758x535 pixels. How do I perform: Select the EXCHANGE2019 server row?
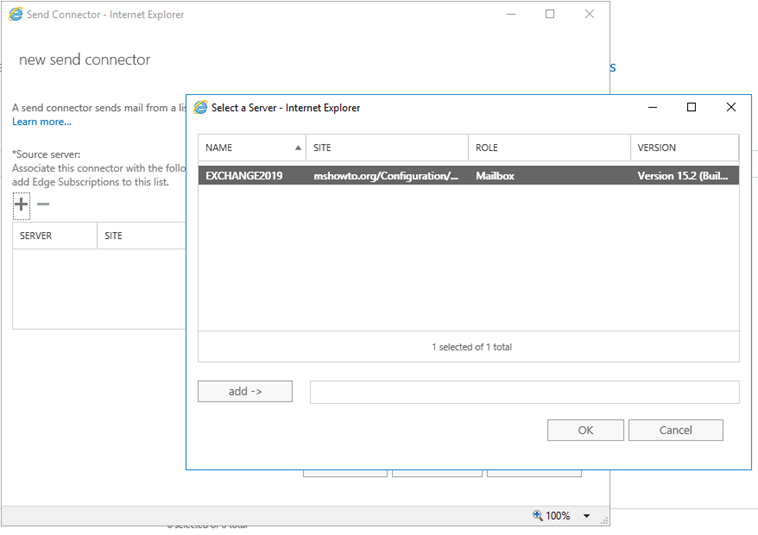coord(468,175)
